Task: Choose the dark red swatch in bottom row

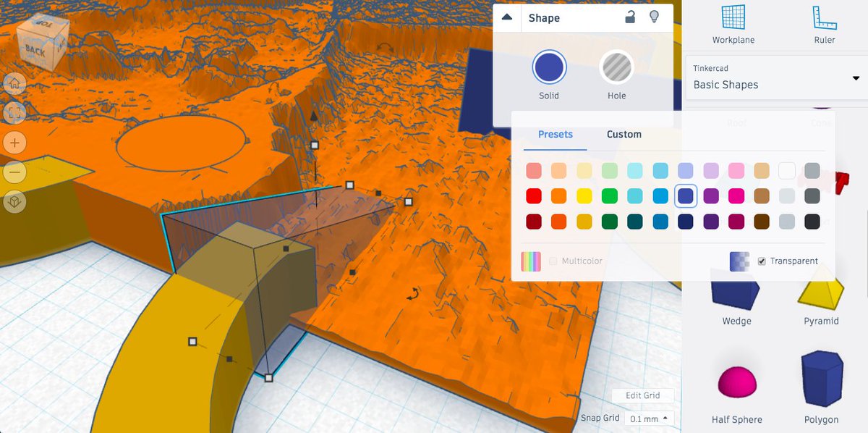Action: (534, 222)
